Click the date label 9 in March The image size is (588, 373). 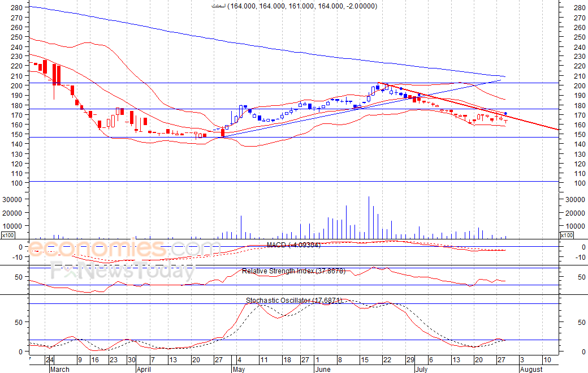[80, 360]
